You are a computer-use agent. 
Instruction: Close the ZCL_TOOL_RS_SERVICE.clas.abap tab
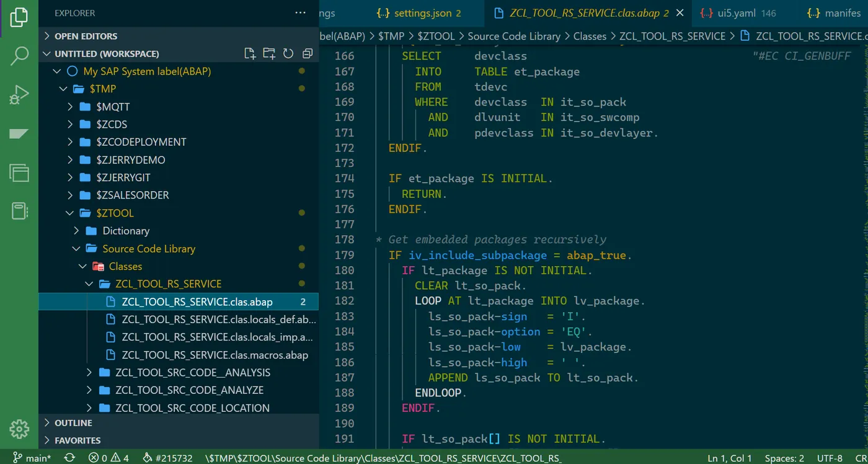pos(680,13)
